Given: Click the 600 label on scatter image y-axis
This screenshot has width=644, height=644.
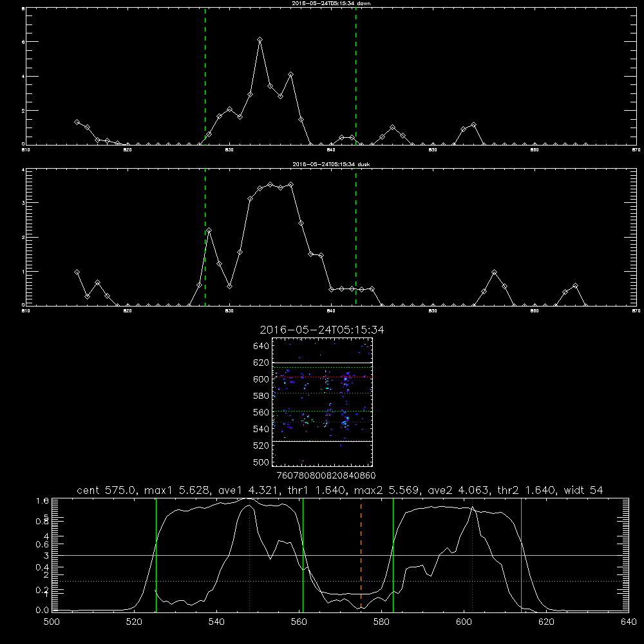Looking at the screenshot, I should point(261,379).
